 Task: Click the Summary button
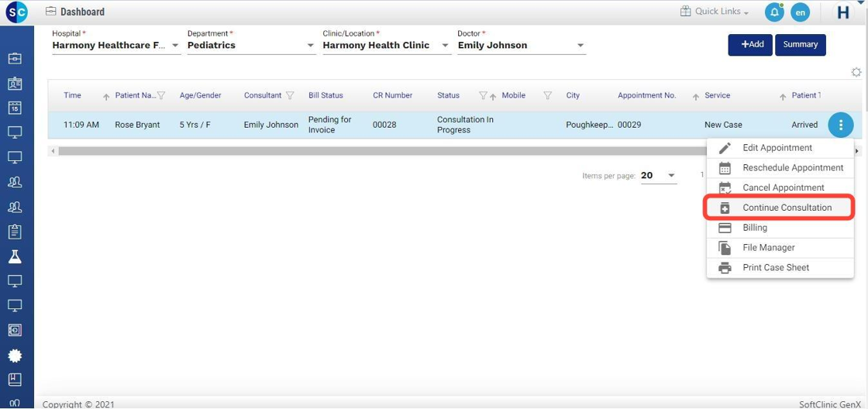(801, 45)
